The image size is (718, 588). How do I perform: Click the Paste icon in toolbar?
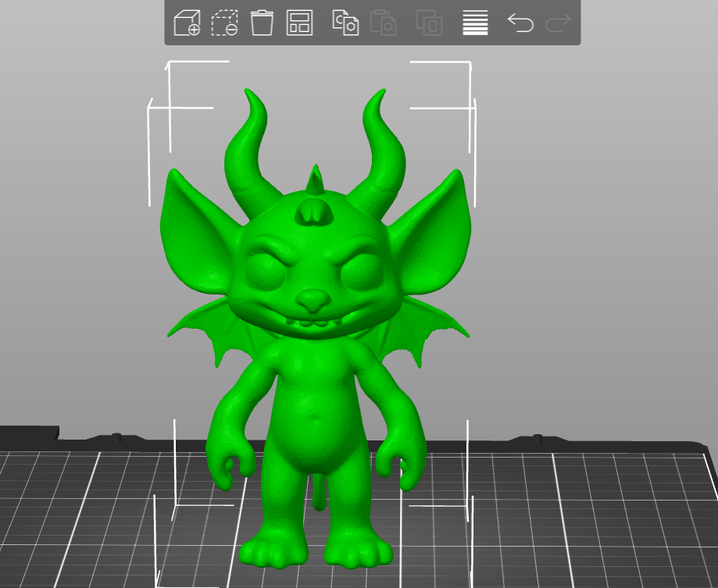click(x=383, y=23)
